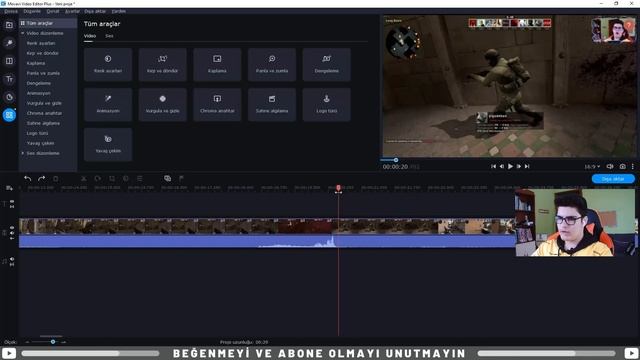Step one frame forward

point(518,167)
